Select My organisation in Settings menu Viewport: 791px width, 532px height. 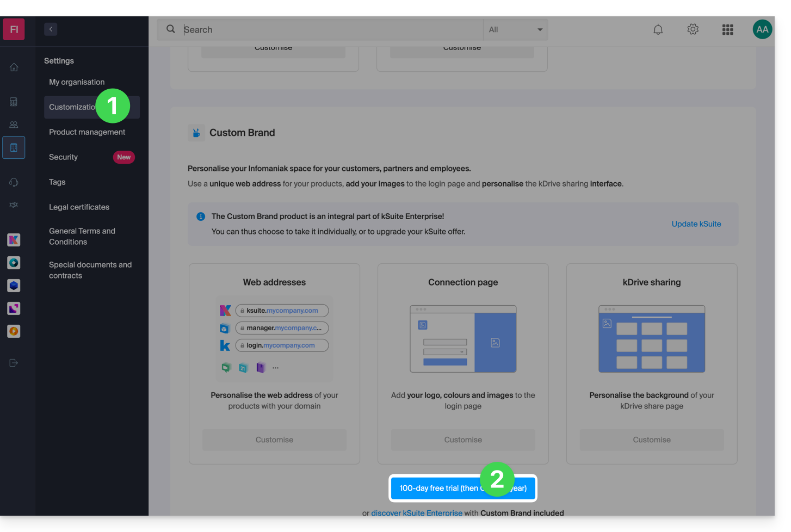(x=77, y=82)
